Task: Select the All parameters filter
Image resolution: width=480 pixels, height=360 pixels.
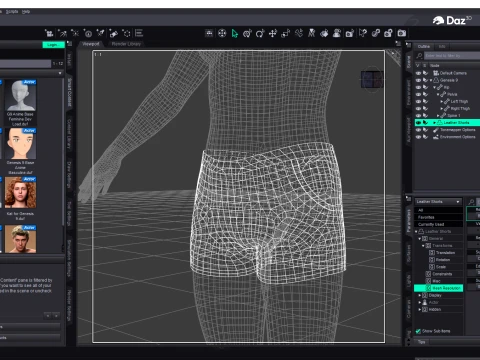Action: (438, 210)
